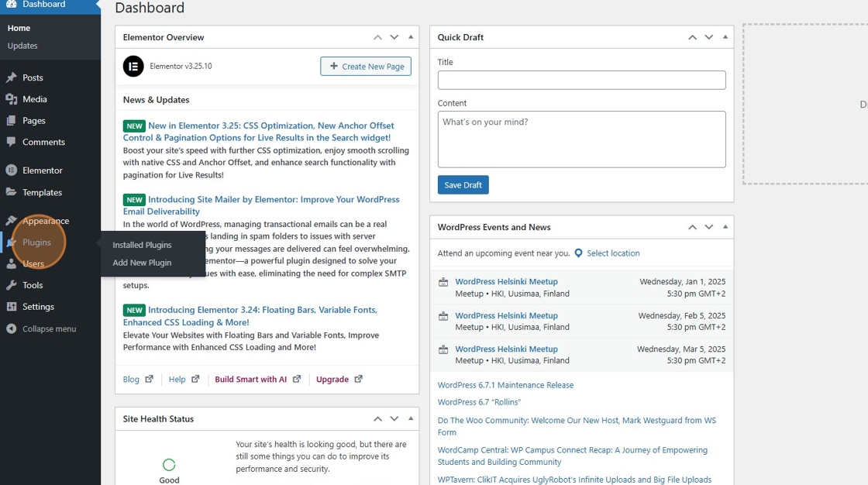868x485 pixels.
Task: Toggle Elementor Overview panel collapse
Action: pyautogui.click(x=411, y=37)
